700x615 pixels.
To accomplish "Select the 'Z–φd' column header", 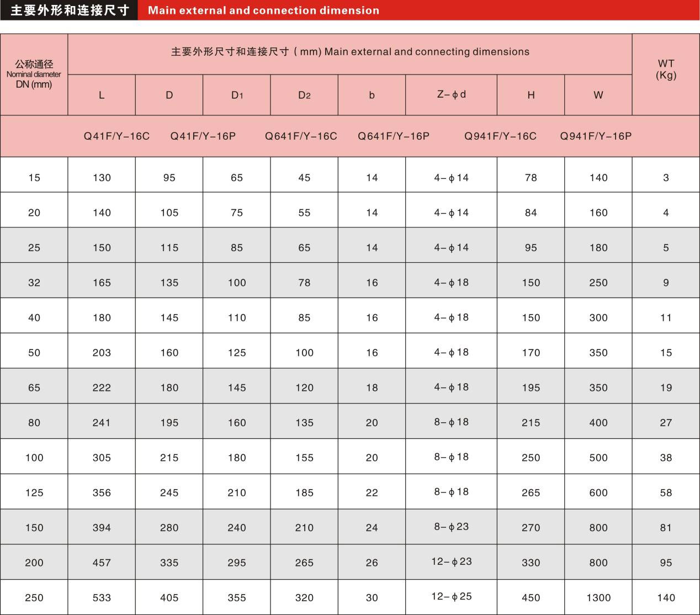I will click(x=451, y=94).
